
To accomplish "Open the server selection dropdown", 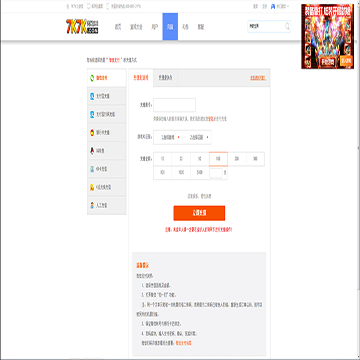I will pyautogui.click(x=197, y=137).
